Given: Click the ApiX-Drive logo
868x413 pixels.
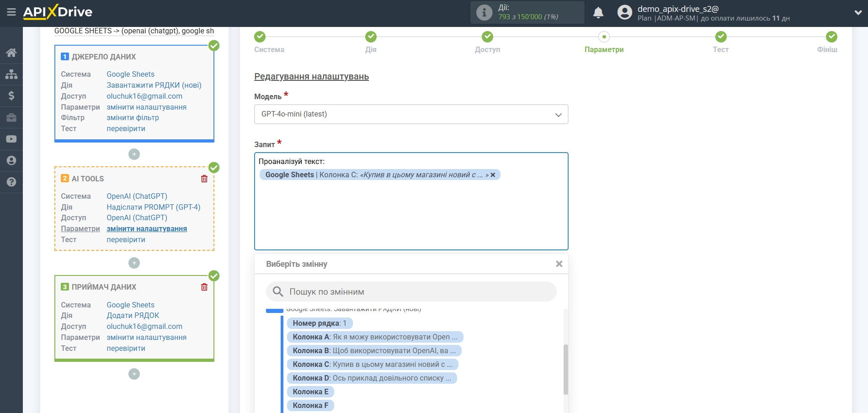Looking at the screenshot, I should coord(58,12).
